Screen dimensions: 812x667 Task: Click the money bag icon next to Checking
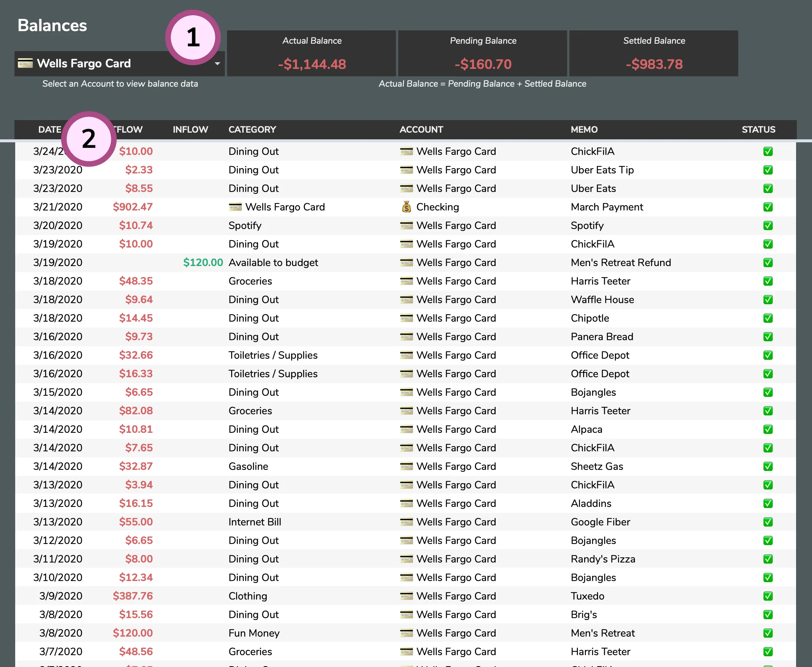coord(406,207)
